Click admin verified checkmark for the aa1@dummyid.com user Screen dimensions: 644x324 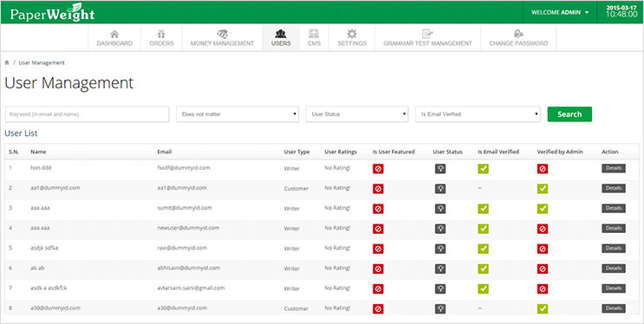543,189
